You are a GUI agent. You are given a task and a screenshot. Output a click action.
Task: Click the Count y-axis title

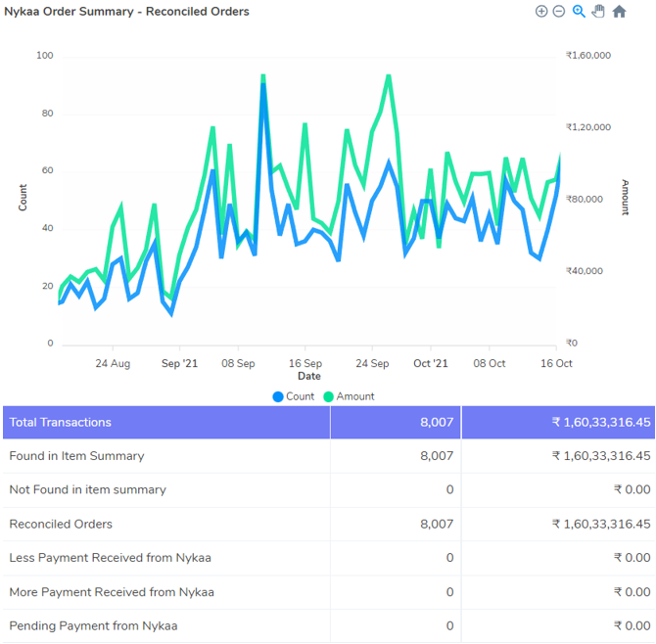pos(23,198)
